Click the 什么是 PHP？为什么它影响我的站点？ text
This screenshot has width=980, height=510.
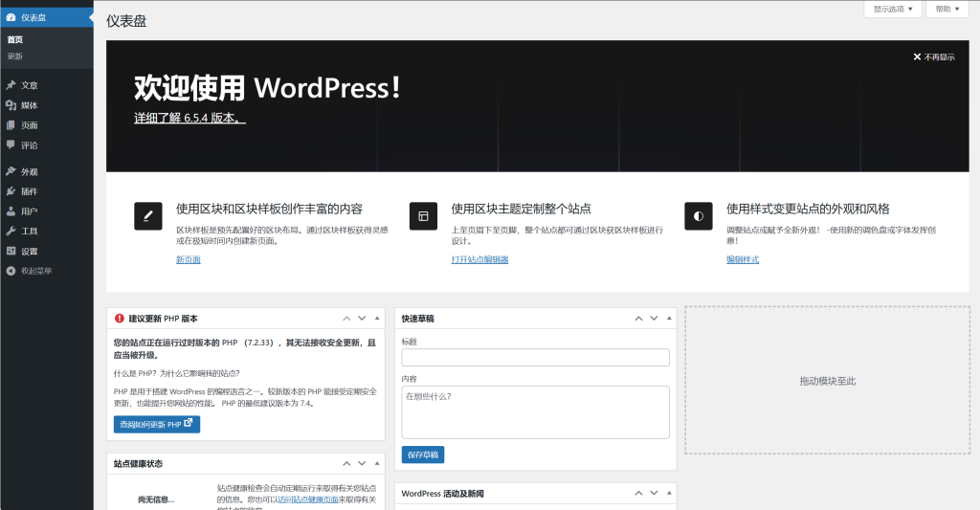pyautogui.click(x=176, y=373)
